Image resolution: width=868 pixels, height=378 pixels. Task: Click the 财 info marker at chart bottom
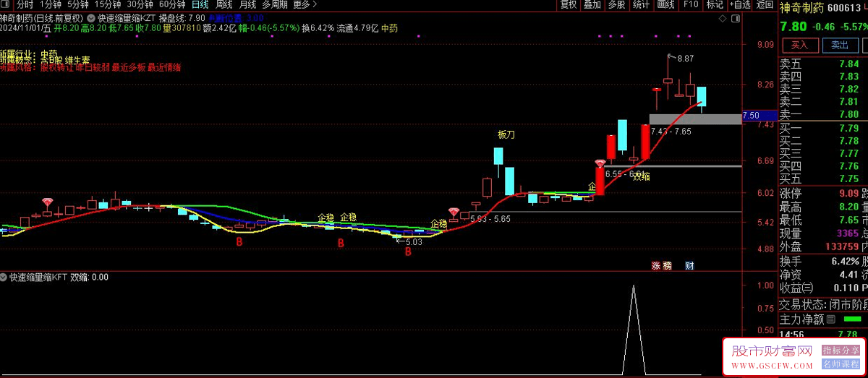click(x=689, y=265)
